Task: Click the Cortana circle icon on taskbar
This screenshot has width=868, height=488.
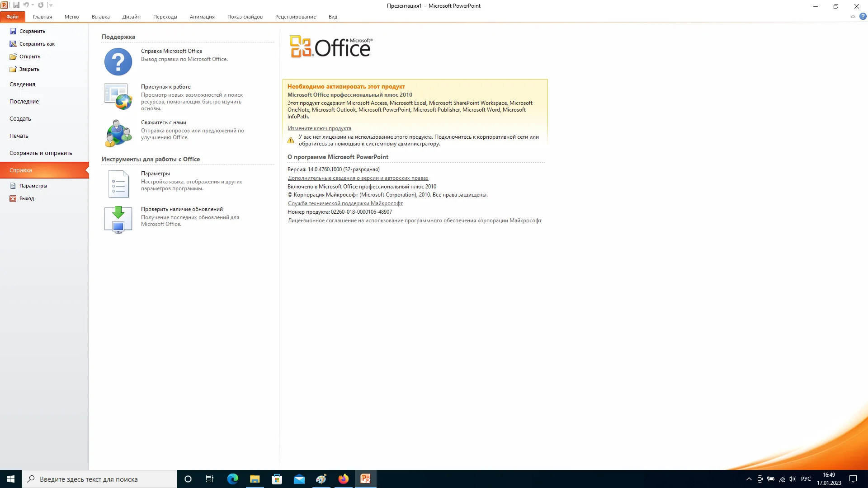Action: [188, 479]
